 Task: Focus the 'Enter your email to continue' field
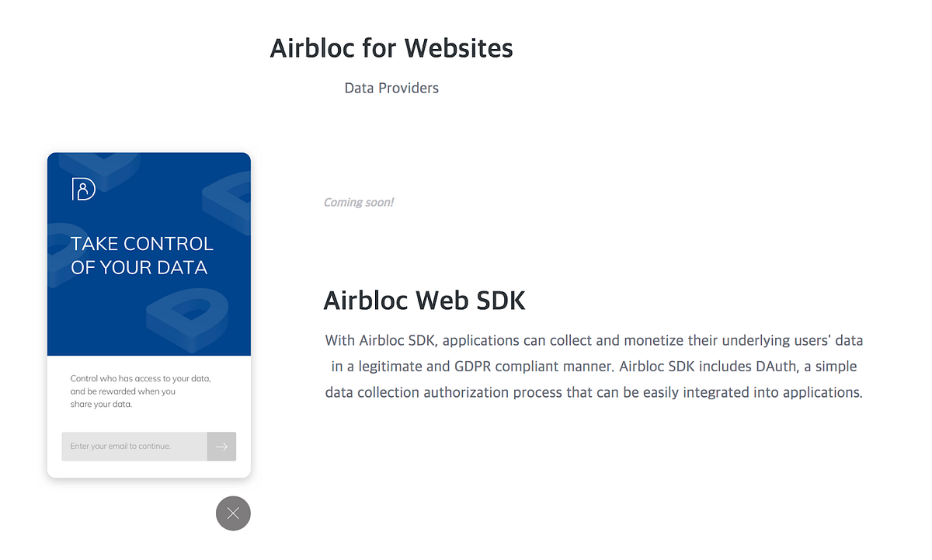click(134, 447)
